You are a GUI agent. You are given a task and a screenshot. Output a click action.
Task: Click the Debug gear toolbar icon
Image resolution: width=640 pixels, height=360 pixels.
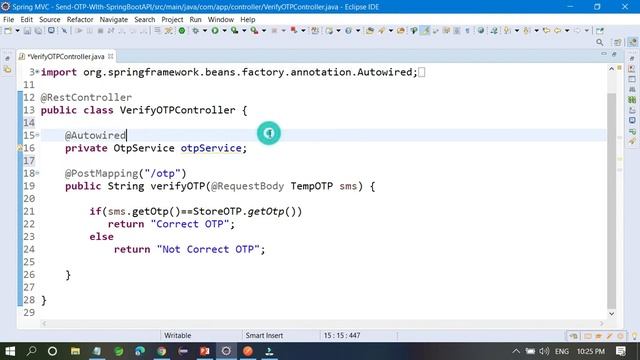click(196, 31)
